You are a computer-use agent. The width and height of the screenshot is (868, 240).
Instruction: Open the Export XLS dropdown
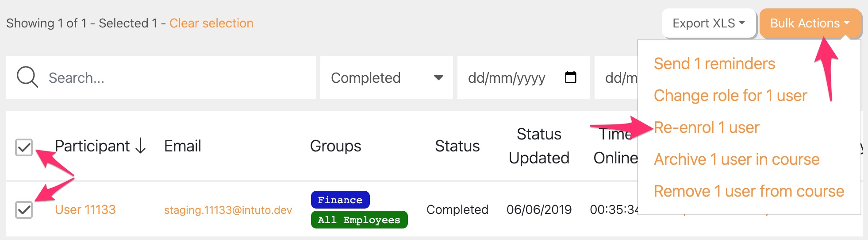point(708,23)
